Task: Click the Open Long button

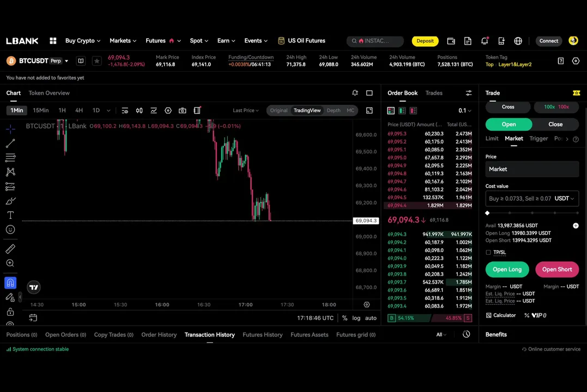Action: [507, 269]
